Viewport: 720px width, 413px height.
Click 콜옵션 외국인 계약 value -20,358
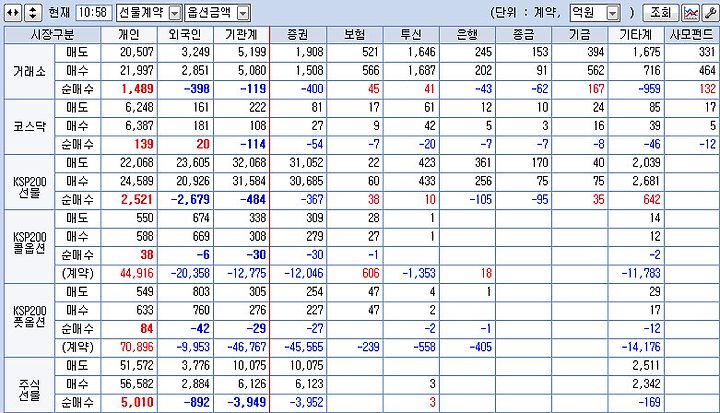click(x=190, y=273)
